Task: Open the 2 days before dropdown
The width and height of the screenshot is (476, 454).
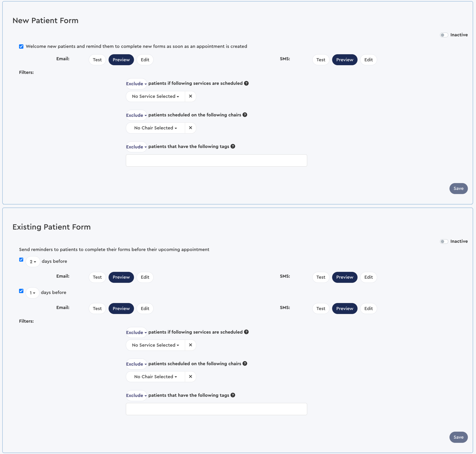Action: (x=33, y=262)
